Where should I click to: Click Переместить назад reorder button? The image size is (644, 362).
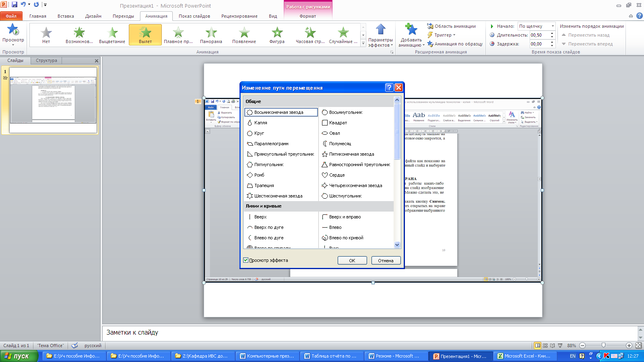pos(586,35)
